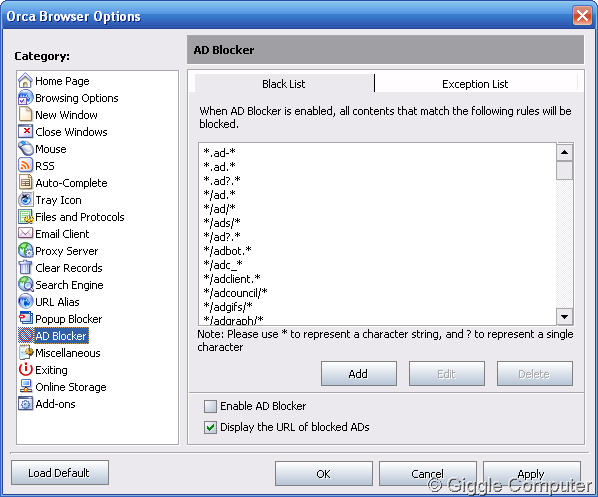598x497 pixels.
Task: Select the Mouse settings entry
Action: pos(51,149)
